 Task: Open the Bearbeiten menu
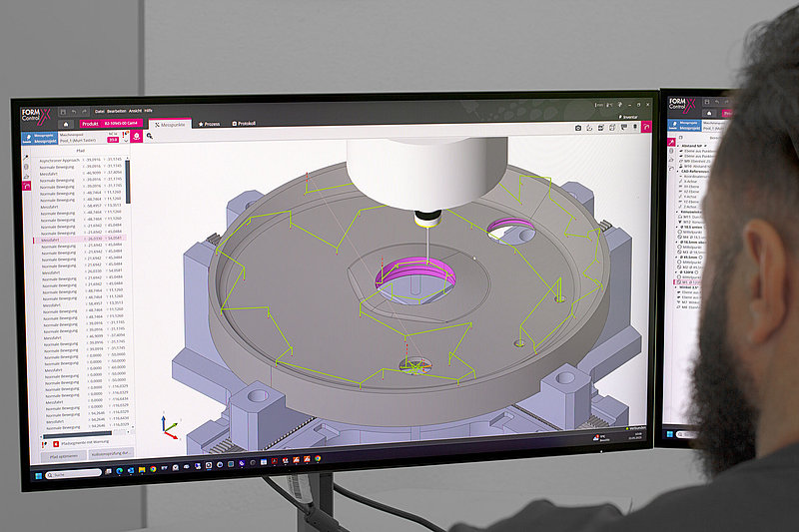pos(117,111)
